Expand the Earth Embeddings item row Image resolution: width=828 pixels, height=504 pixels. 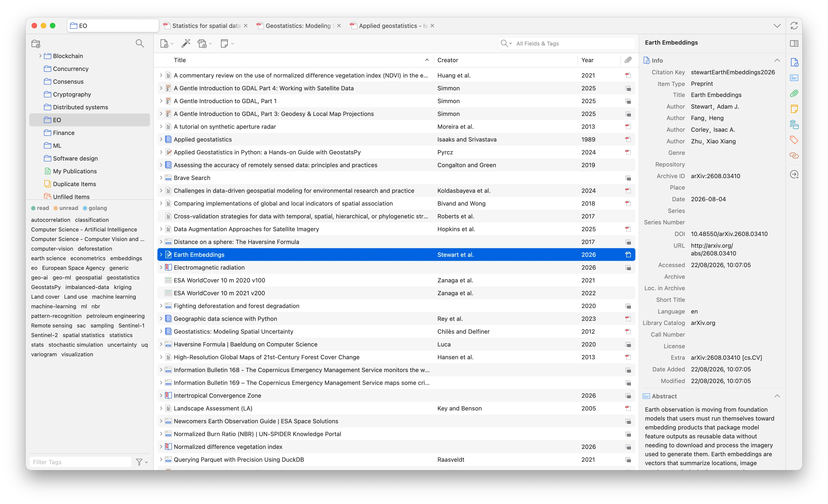tap(161, 255)
